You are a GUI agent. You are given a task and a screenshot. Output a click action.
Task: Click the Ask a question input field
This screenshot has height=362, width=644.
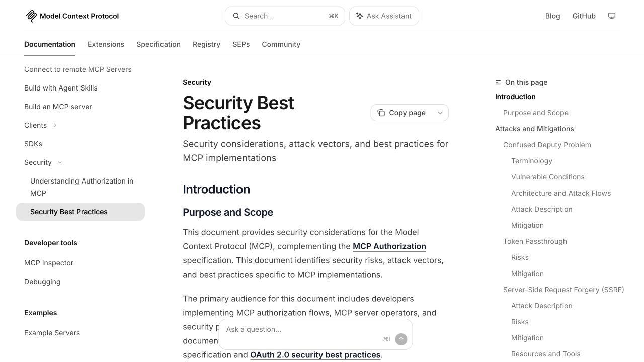302,330
